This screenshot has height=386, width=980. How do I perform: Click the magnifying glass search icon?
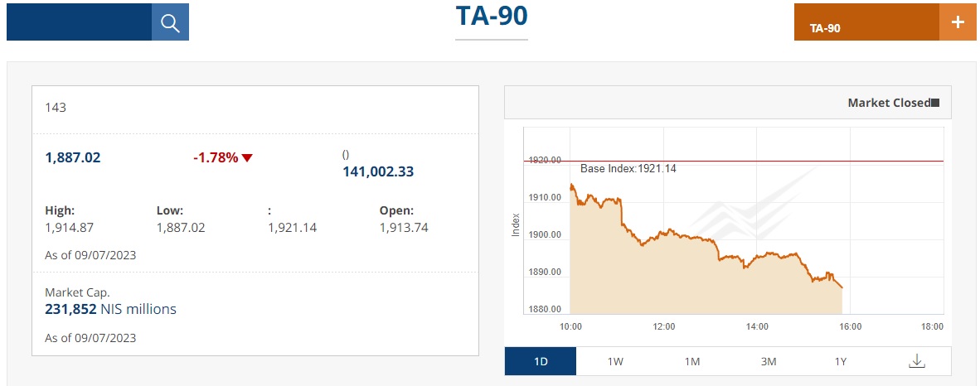click(x=170, y=22)
